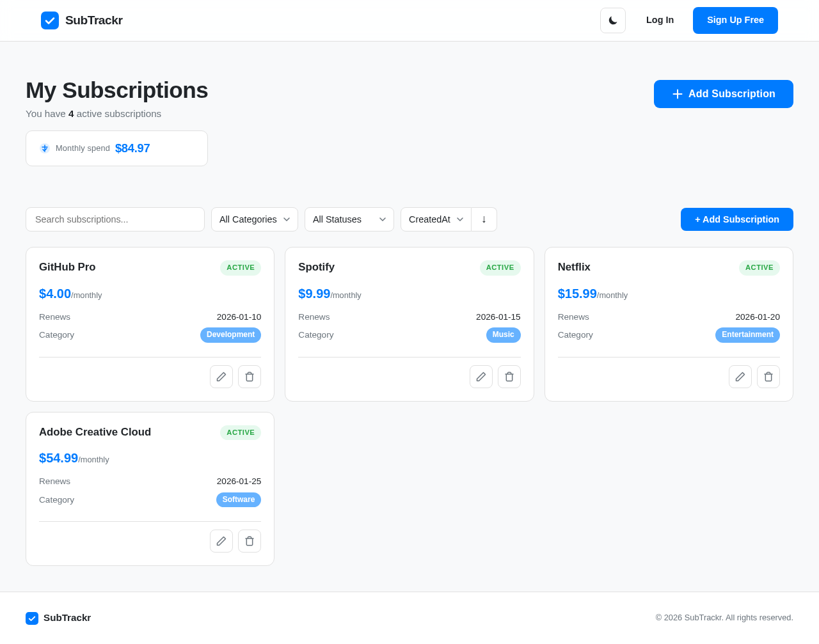Click the ACTIVE badge on Spotify

coord(500,268)
